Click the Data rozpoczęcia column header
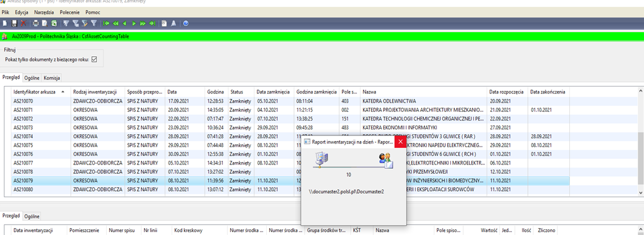The height and width of the screenshot is (235, 644). [508, 92]
